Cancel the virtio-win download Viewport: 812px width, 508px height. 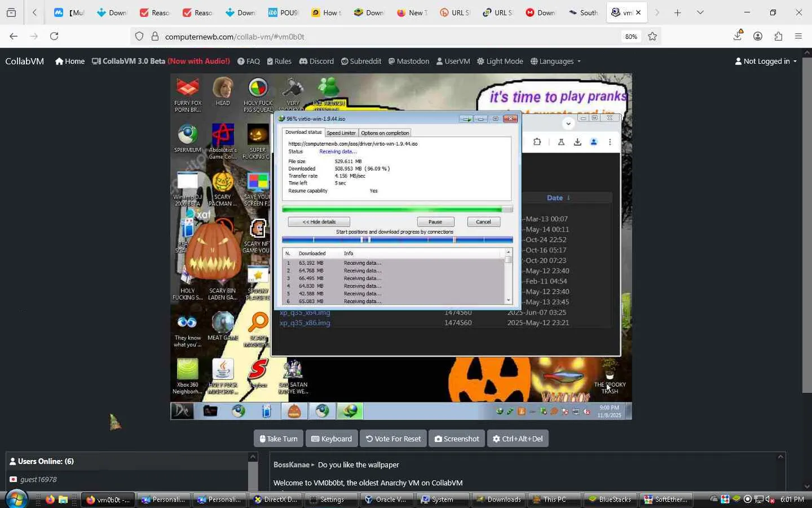tap(483, 222)
